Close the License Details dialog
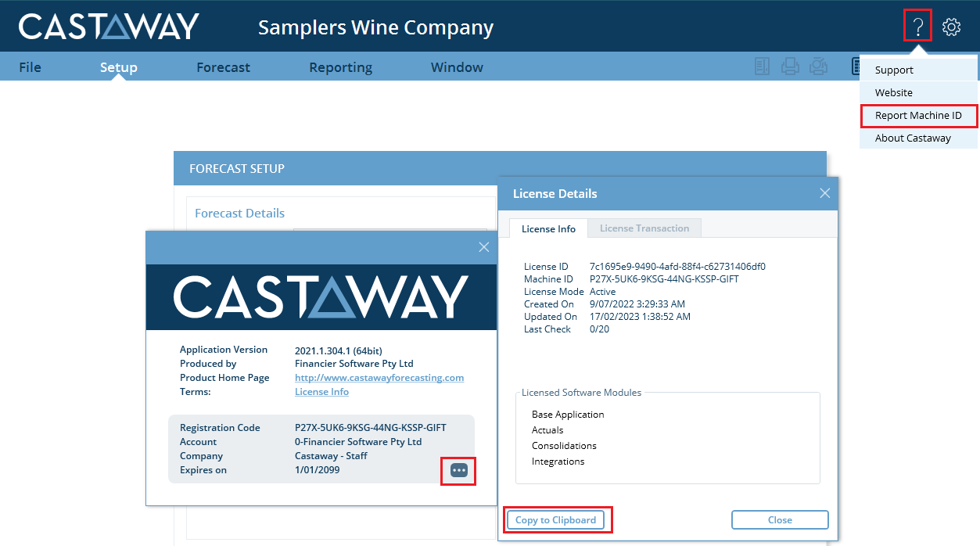This screenshot has width=980, height=546. [x=824, y=193]
